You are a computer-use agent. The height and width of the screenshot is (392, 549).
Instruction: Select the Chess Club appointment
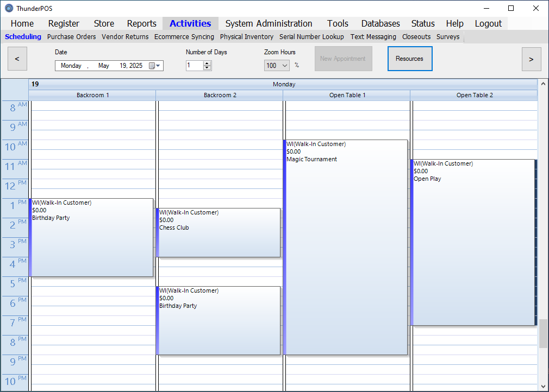[219, 232]
